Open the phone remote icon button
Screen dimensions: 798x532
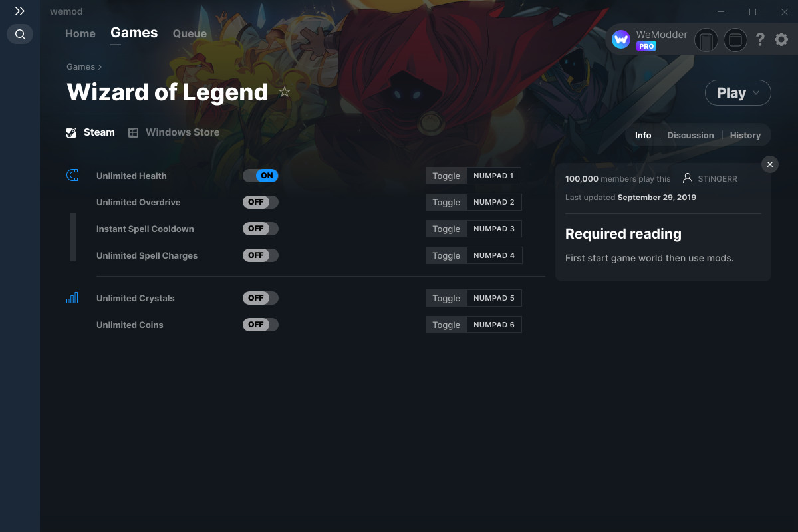pyautogui.click(x=706, y=41)
